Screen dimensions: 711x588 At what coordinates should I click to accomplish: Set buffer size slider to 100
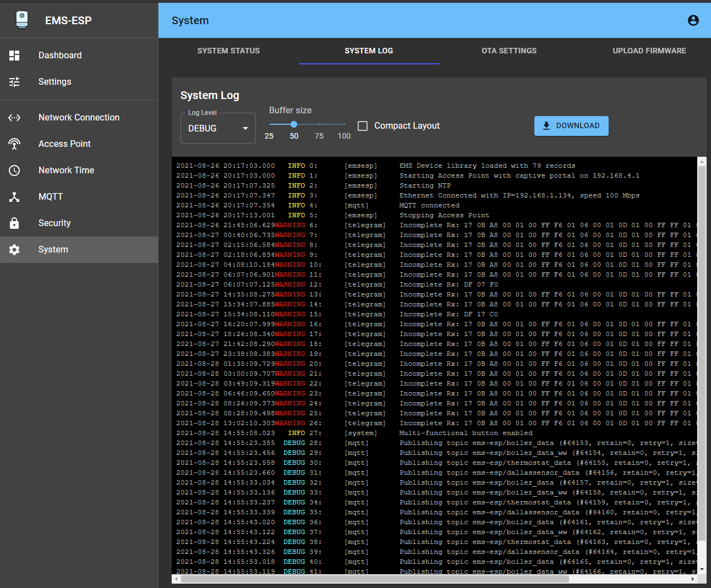point(344,124)
